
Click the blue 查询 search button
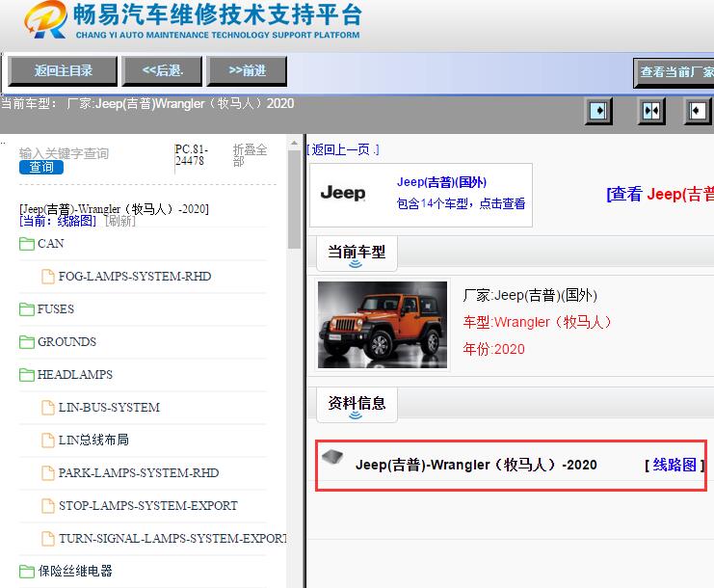pos(41,167)
